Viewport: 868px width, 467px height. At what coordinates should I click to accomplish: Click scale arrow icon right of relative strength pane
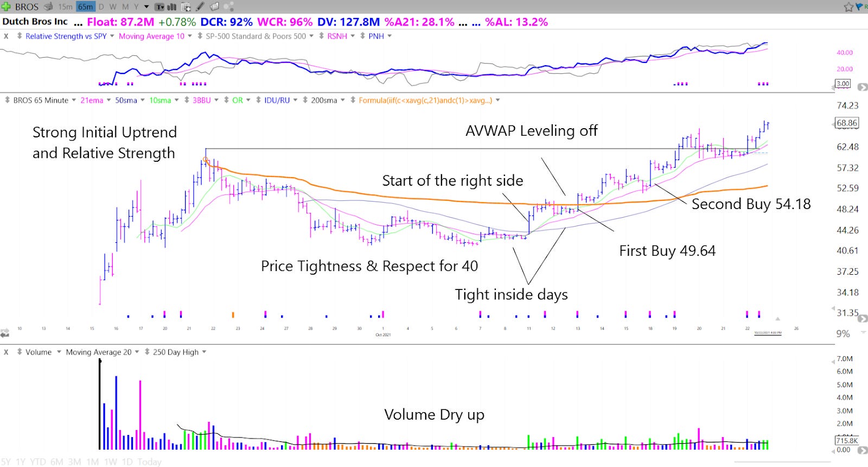(861, 87)
